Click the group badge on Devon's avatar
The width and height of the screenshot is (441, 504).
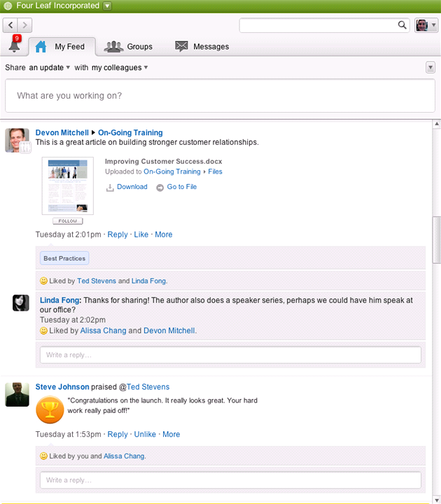coord(25,148)
